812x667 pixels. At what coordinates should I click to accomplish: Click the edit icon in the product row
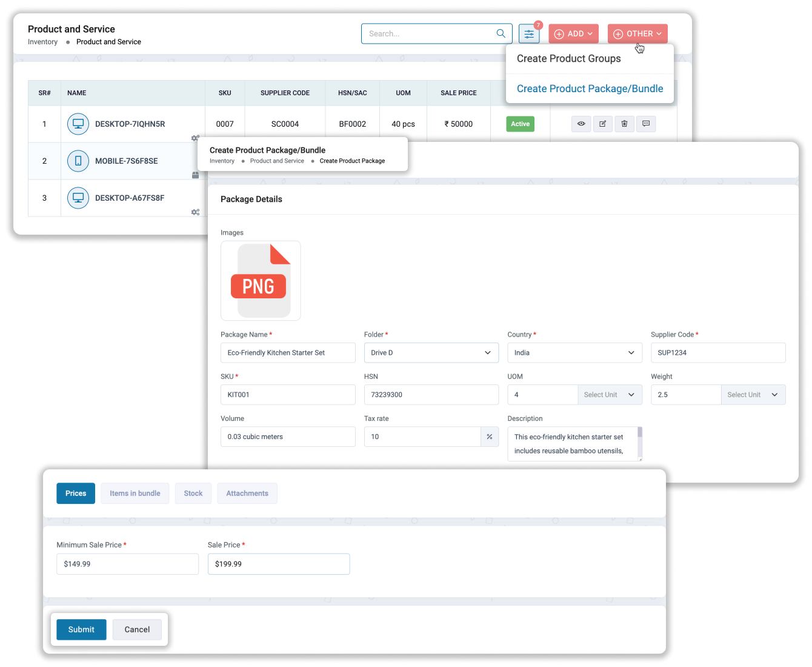602,124
